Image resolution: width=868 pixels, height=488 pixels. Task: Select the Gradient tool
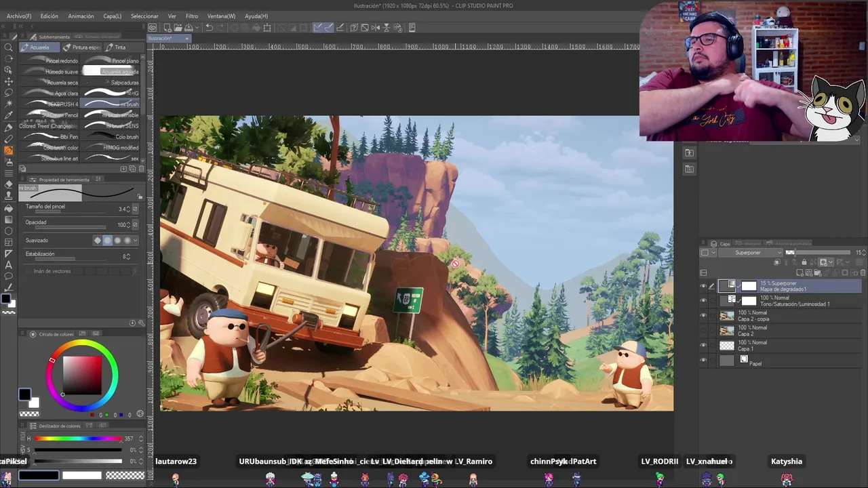pos(8,220)
